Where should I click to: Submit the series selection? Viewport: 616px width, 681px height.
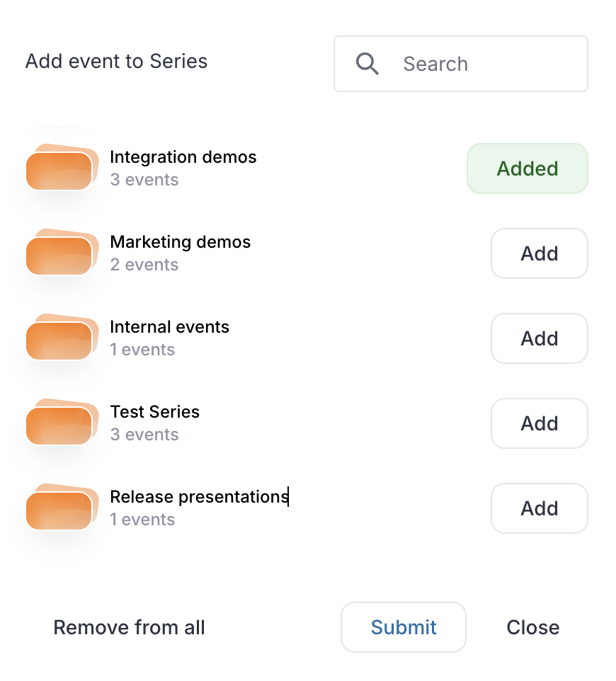404,627
